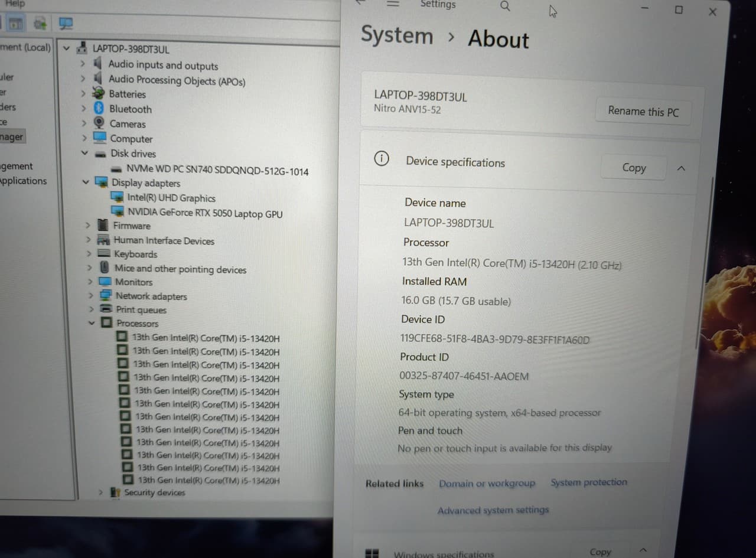Click the Cameras category icon
The image size is (756, 558).
coord(100,123)
